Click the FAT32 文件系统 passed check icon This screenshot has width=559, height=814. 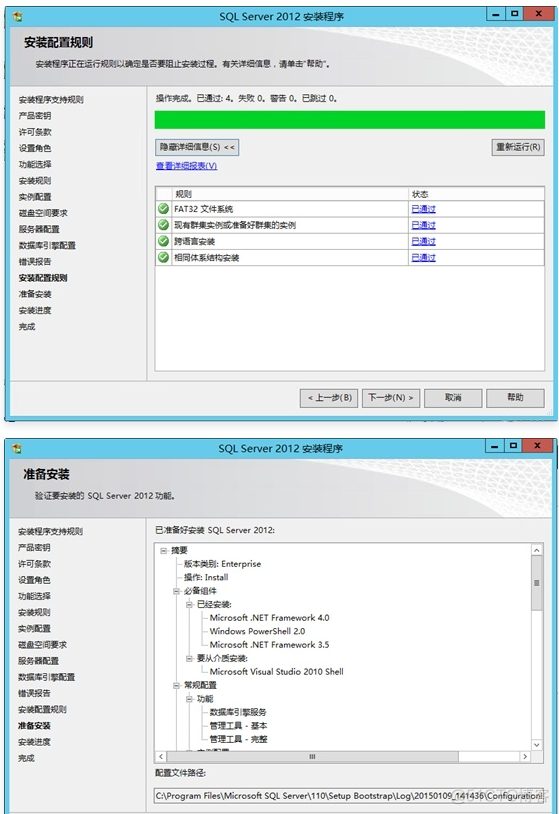[x=163, y=209]
